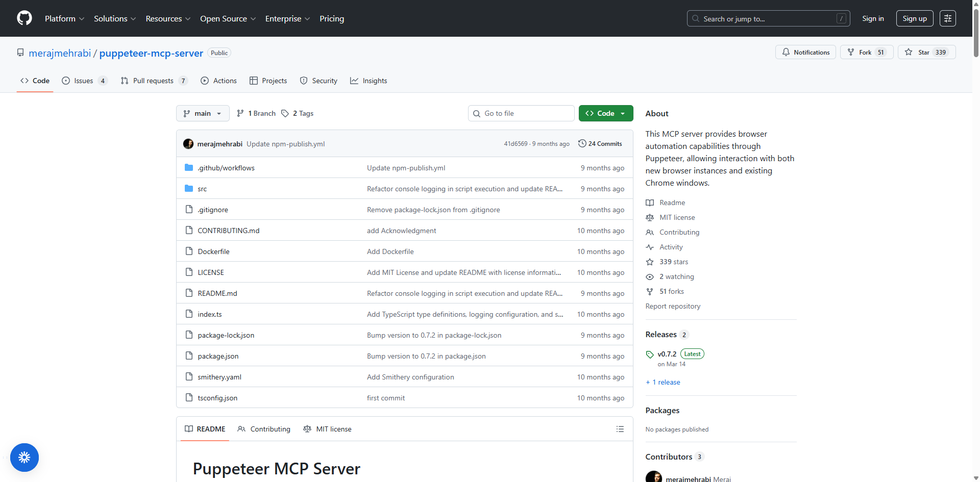Expand the Code download dropdown arrow

tap(624, 113)
